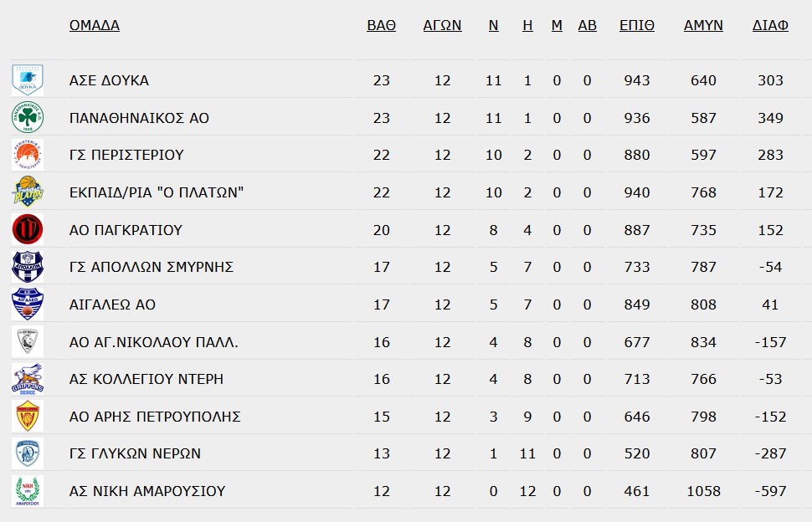Sort by ΔΙΑΦ point difference header
The width and height of the screenshot is (812, 522).
770,25
